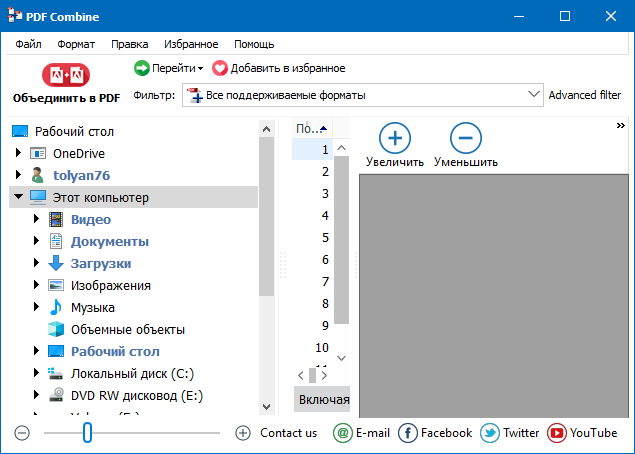Click the Включая column header button
This screenshot has height=454, width=635.
tap(323, 399)
